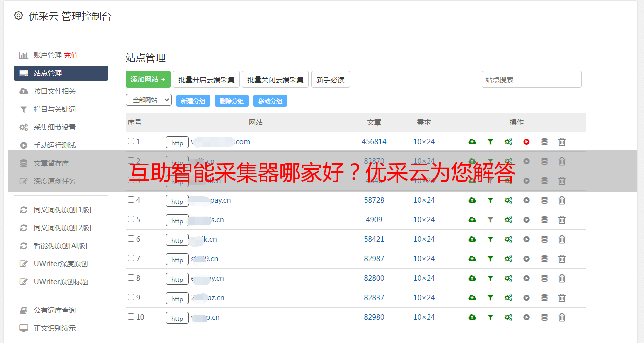Delete site using trash icon in row 10
Screen dimensions: 644x343
coord(562,317)
